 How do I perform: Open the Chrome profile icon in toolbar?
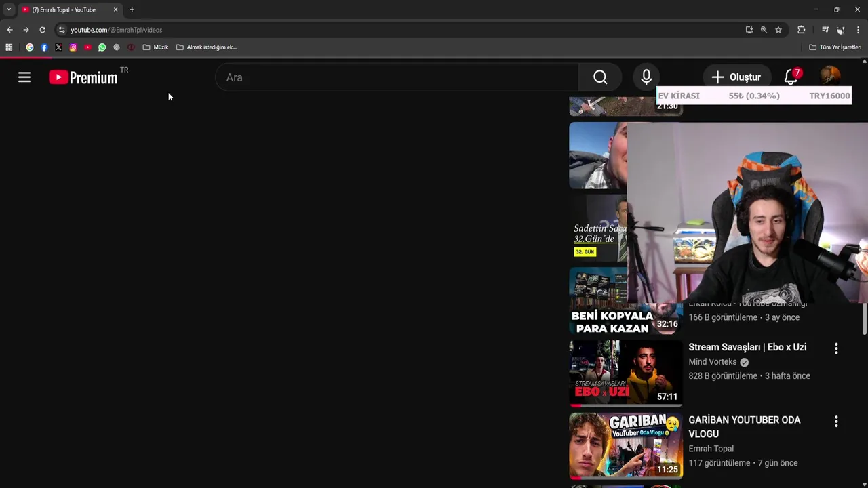click(841, 30)
